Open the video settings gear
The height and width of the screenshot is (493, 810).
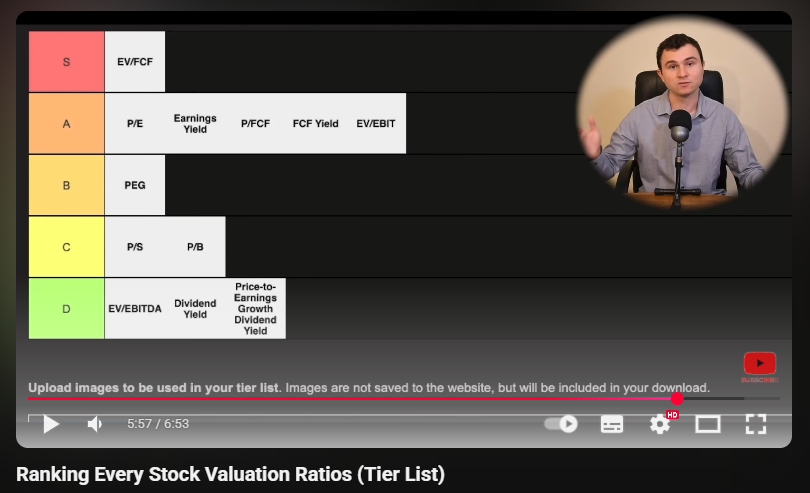660,424
